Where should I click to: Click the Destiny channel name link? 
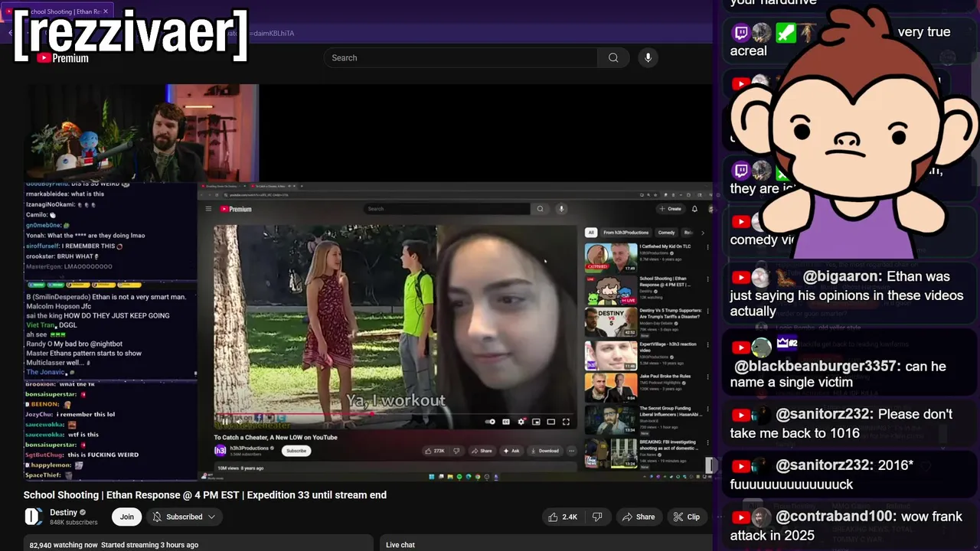[64, 512]
